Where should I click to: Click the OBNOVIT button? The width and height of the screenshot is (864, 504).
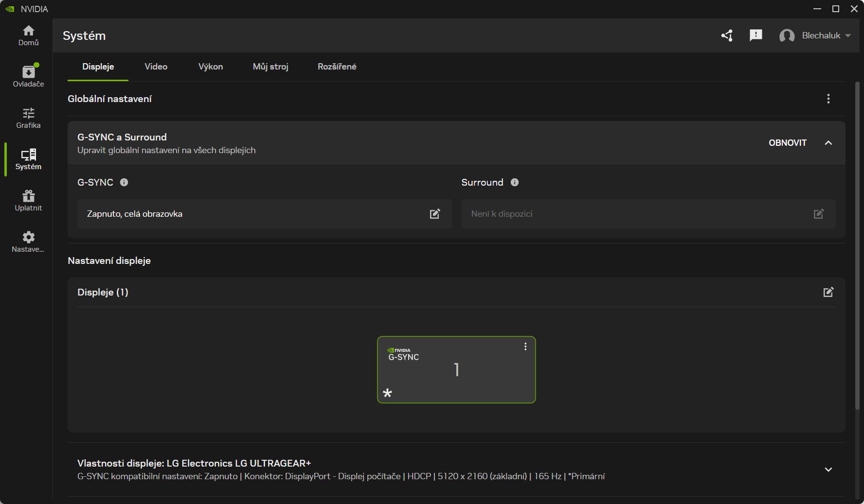pos(787,143)
